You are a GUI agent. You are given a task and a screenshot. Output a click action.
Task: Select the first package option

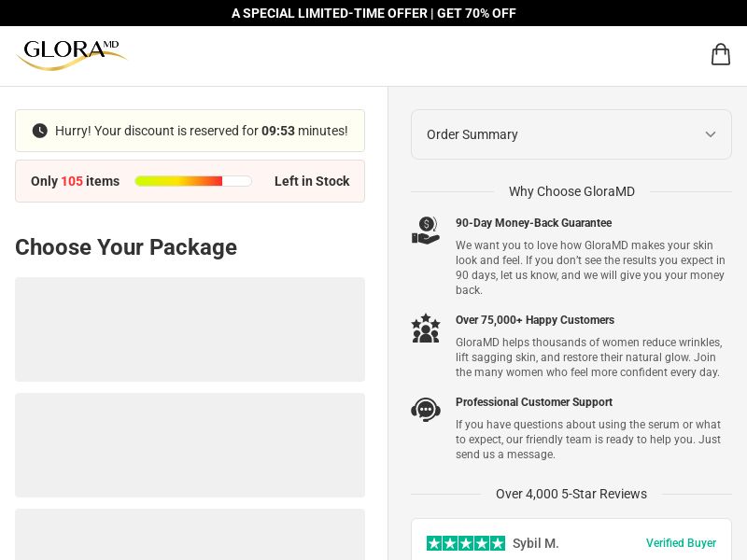click(190, 329)
